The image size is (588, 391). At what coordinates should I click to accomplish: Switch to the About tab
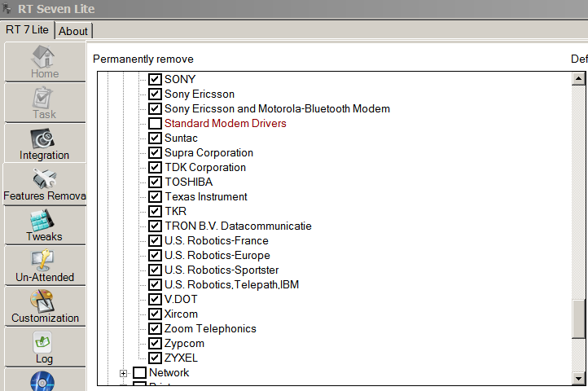(73, 31)
